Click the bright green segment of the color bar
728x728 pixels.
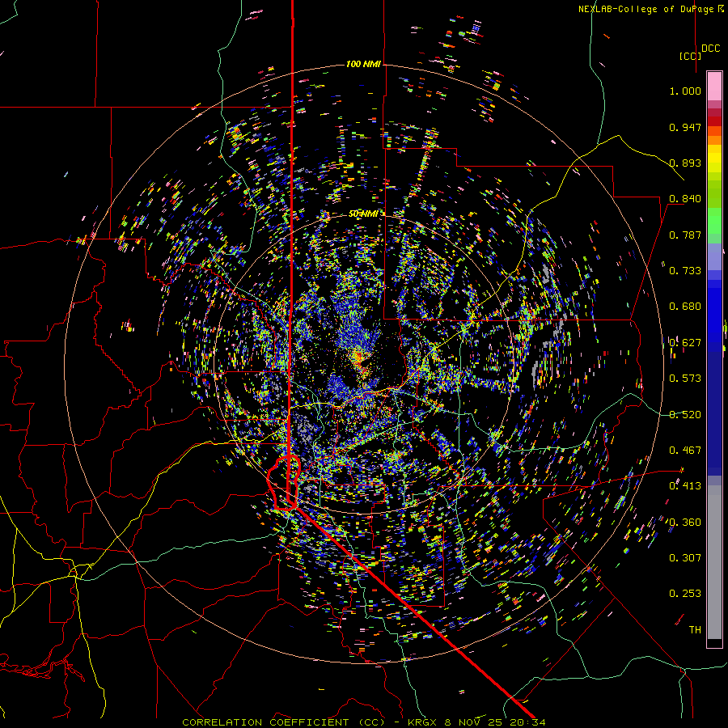714,221
